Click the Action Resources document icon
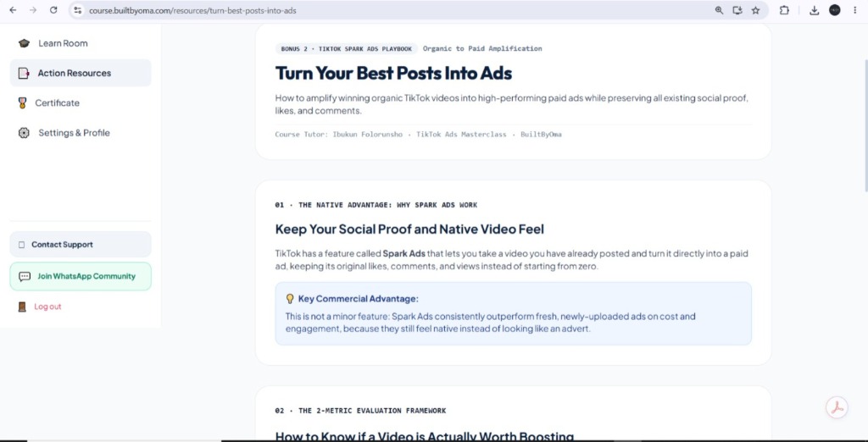Image resolution: width=868 pixels, height=442 pixels. click(24, 73)
